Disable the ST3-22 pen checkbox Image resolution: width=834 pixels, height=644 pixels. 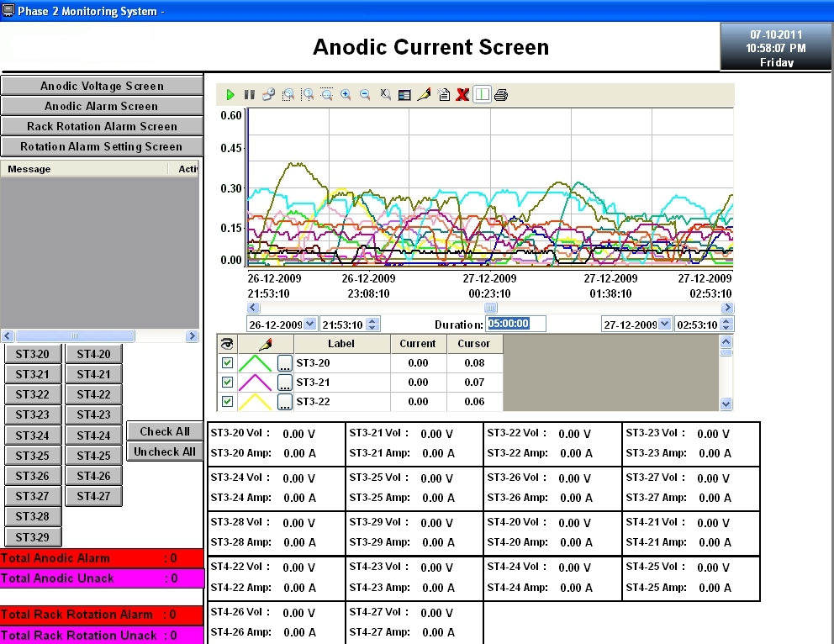click(x=227, y=402)
